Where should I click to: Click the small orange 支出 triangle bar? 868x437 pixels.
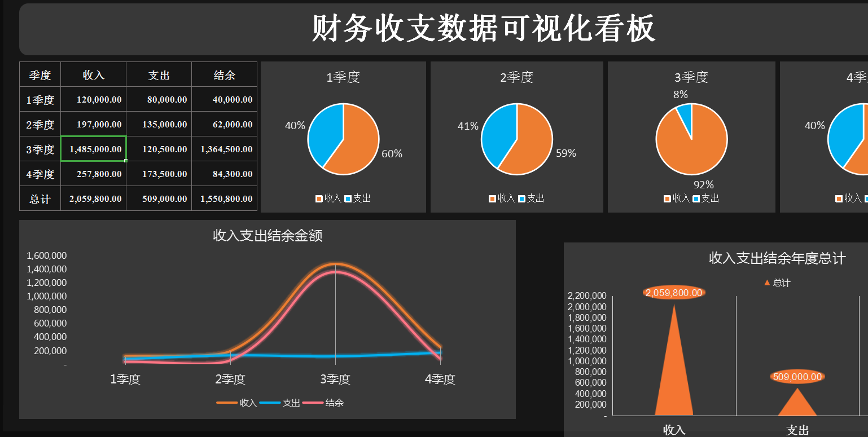797,405
